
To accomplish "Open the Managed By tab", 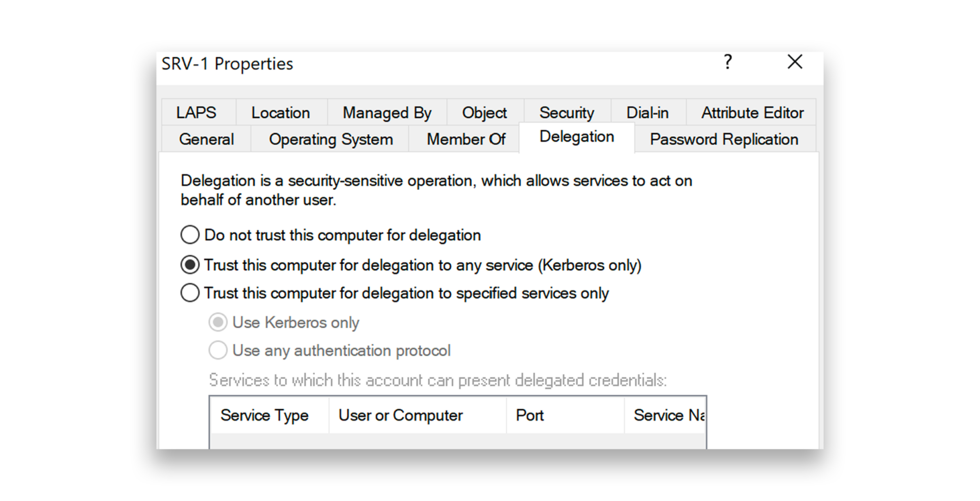I will click(386, 112).
